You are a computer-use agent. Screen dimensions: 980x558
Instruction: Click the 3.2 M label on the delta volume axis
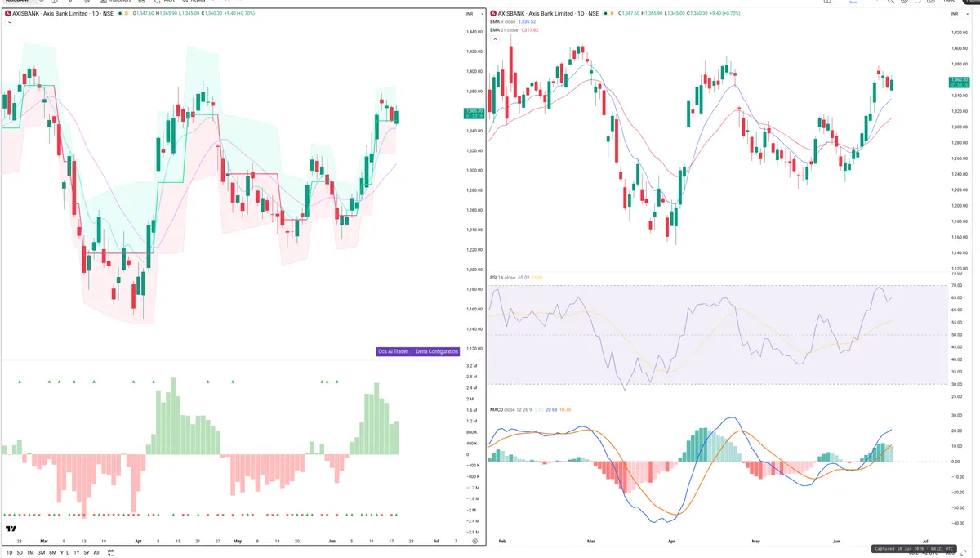[x=472, y=366]
